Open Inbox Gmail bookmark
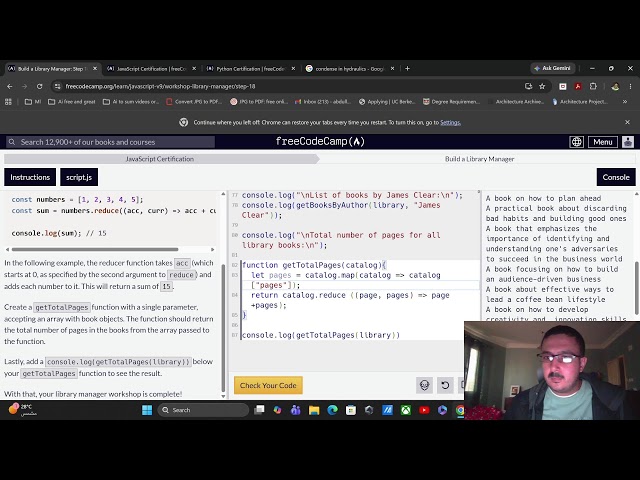Image resolution: width=640 pixels, height=480 pixels. pyautogui.click(x=322, y=102)
